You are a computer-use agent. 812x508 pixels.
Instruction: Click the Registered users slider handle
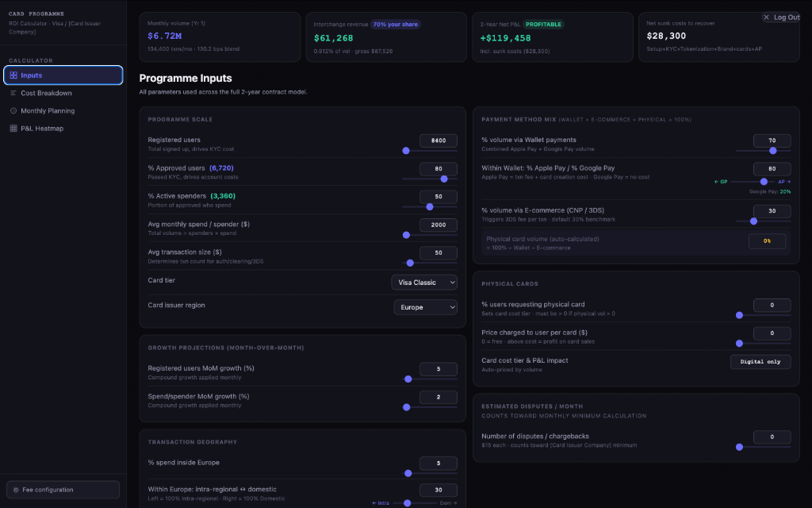pos(406,151)
